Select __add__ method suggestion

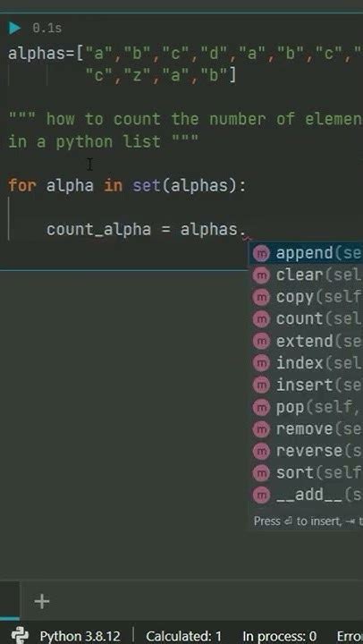(306, 496)
